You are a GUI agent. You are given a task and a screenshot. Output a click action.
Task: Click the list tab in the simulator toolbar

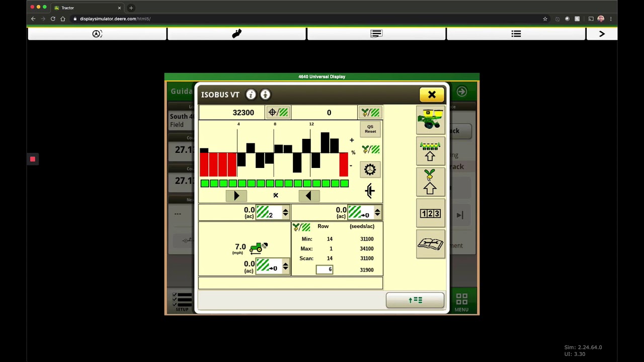point(516,34)
